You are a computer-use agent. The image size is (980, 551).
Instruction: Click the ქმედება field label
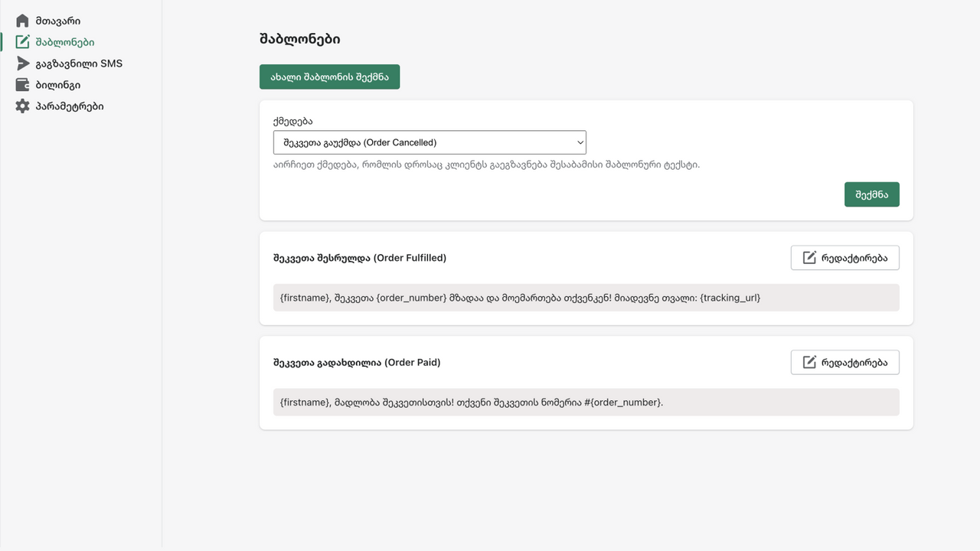pyautogui.click(x=293, y=121)
